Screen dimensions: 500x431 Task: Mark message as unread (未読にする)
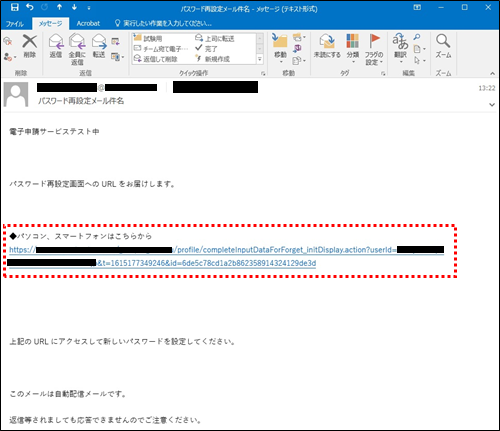pos(327,41)
